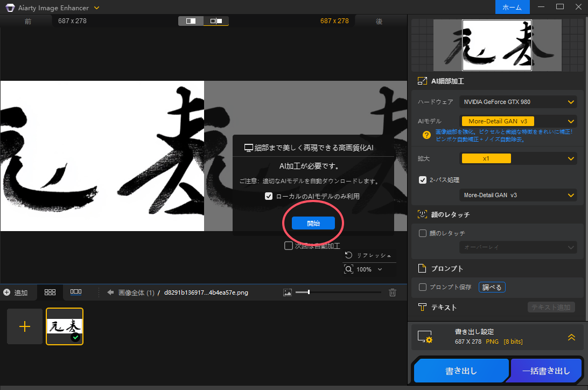Click テキスト追加 button
Screen dimensions: 588x390
551,307
